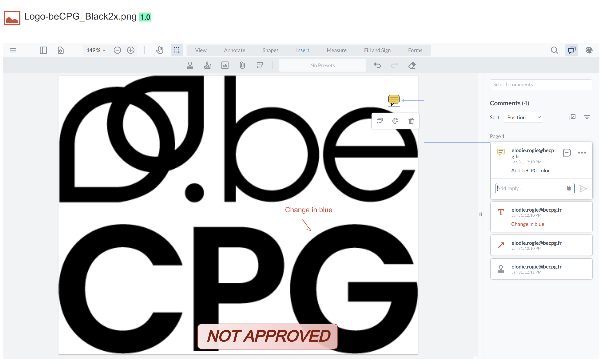Viewport: 608px width, 364px height.
Task: Delete the annotation with trash icon
Action: click(411, 121)
